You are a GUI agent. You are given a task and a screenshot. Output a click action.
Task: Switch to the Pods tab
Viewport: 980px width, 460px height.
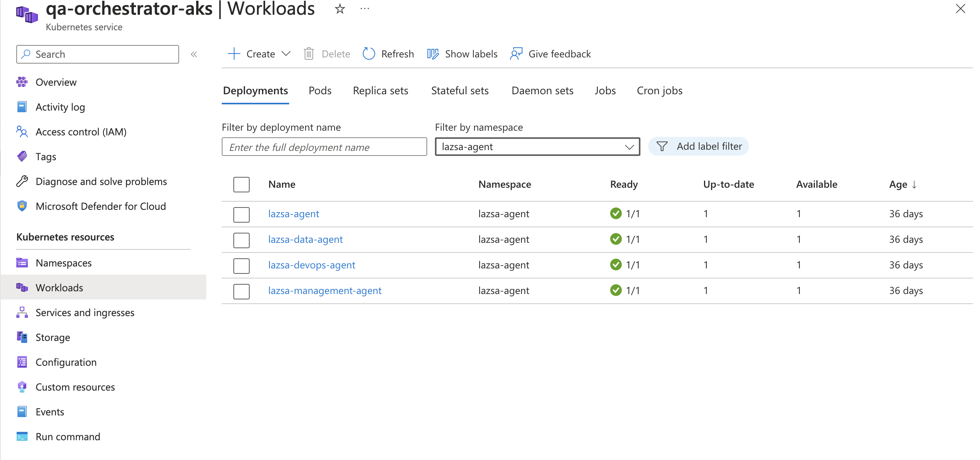[x=320, y=90]
